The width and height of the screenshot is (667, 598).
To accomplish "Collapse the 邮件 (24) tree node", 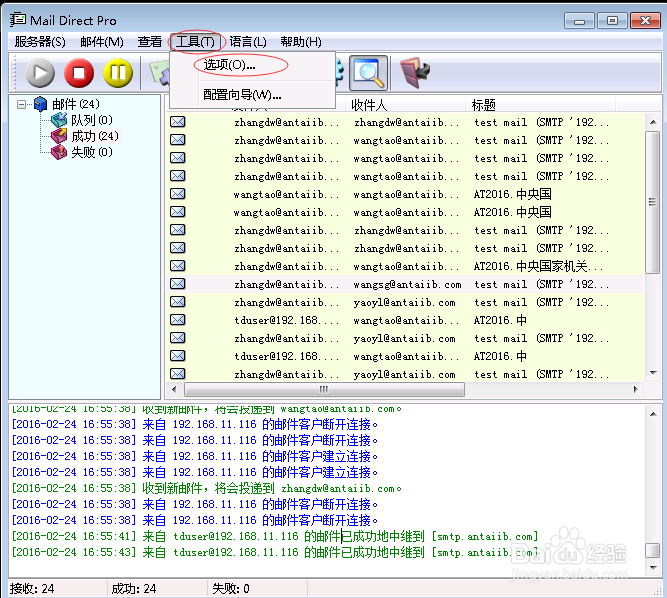I will 21,104.
